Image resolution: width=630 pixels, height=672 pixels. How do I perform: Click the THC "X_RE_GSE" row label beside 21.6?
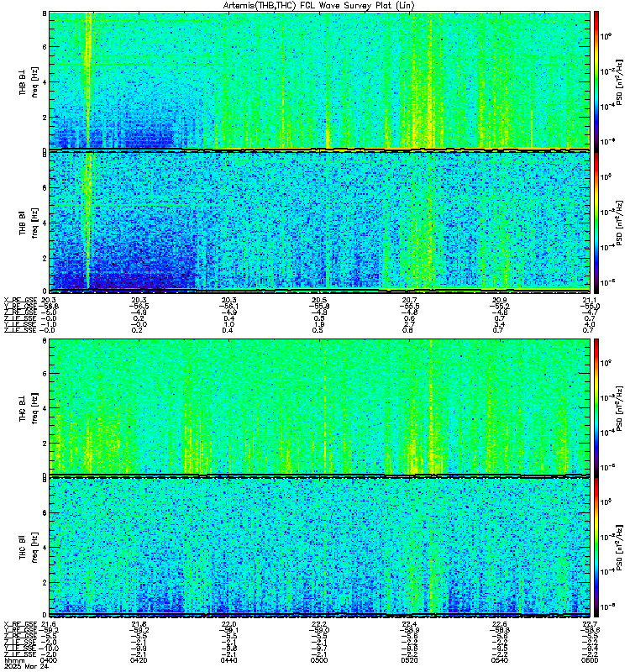click(20, 624)
